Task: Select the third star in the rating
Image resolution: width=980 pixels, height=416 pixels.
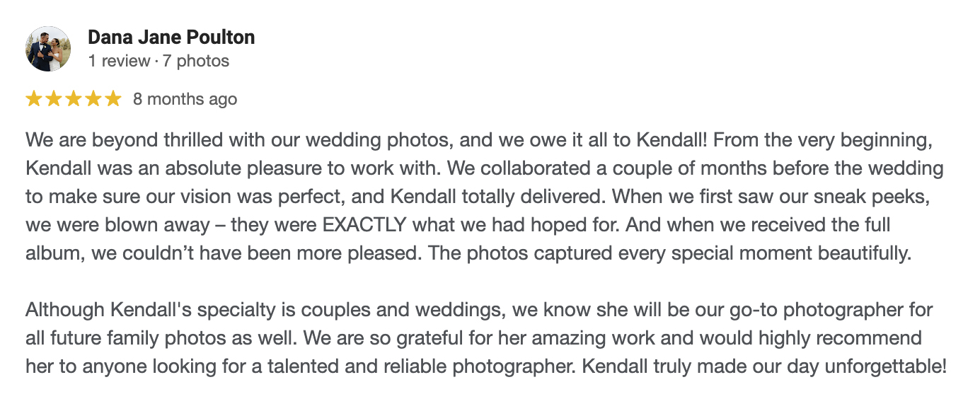Action: [74, 99]
